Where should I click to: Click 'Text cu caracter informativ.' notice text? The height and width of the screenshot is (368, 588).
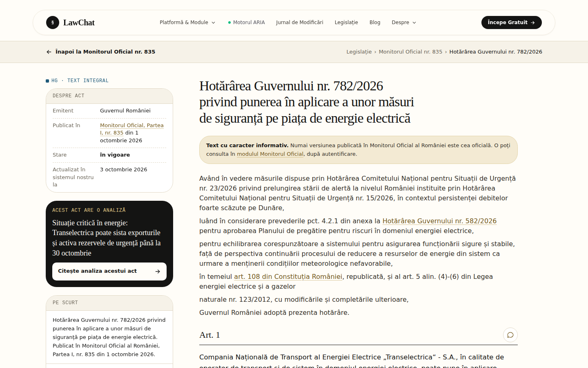click(247, 145)
